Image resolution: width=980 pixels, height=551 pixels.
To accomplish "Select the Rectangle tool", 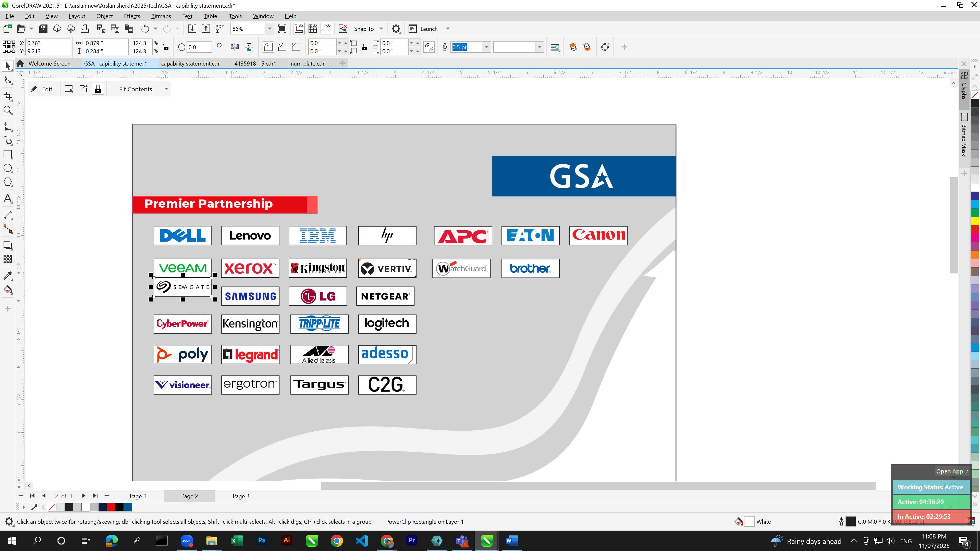I will pyautogui.click(x=8, y=154).
